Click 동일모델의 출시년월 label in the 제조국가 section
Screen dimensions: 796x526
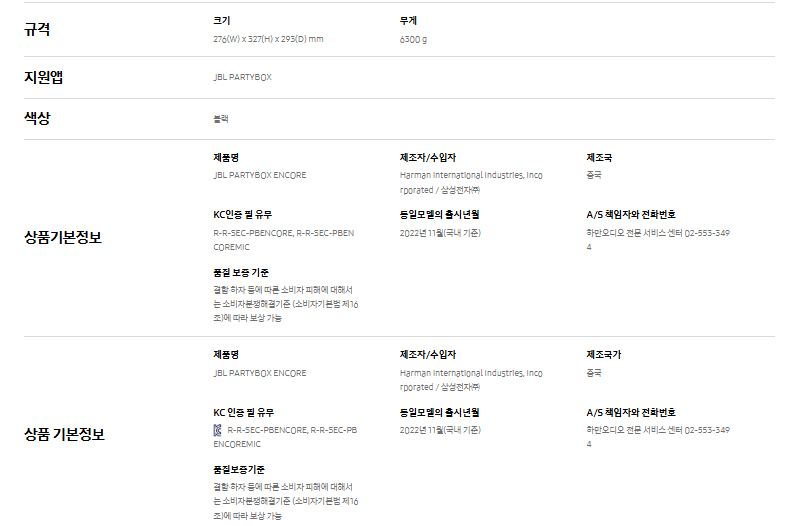pyautogui.click(x=440, y=413)
